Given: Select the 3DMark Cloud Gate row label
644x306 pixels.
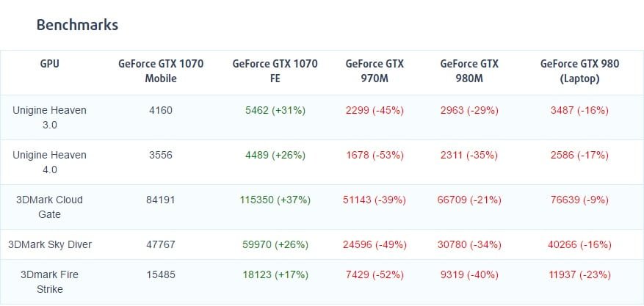Looking at the screenshot, I should [x=50, y=207].
